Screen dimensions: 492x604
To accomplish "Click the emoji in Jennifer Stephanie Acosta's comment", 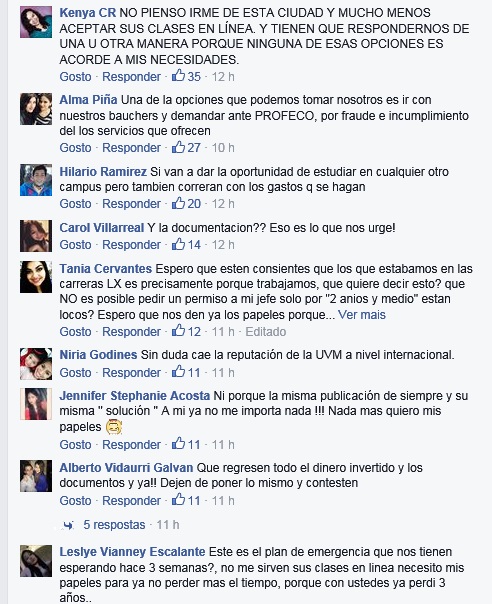I will click(x=114, y=427).
